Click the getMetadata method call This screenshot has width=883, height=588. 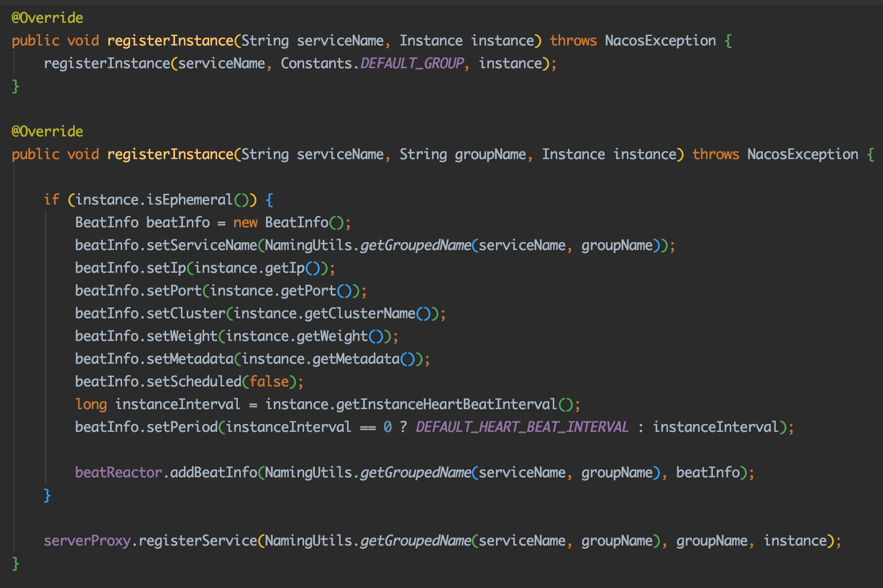pos(356,359)
